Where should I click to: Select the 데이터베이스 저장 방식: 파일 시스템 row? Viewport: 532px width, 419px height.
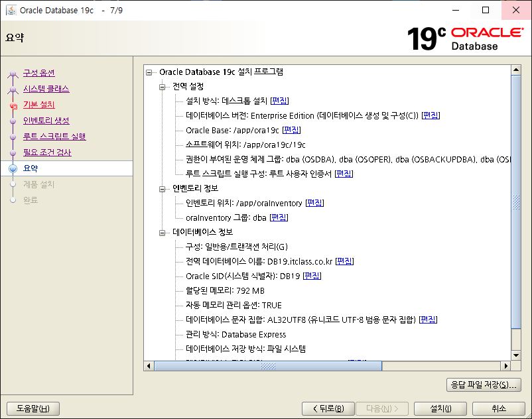[245, 349]
